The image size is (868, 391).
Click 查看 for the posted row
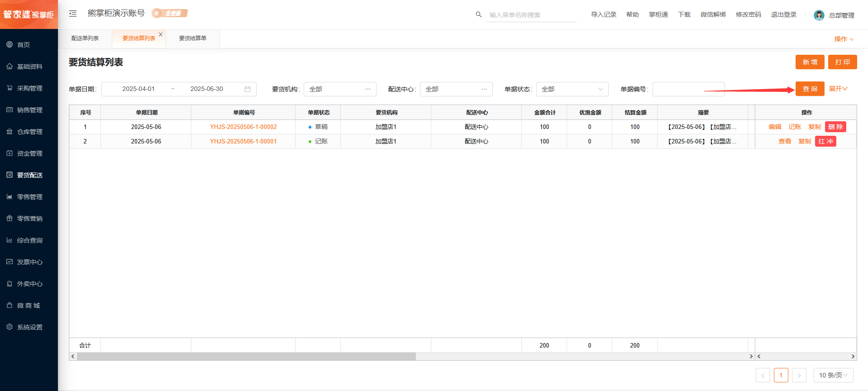(785, 141)
